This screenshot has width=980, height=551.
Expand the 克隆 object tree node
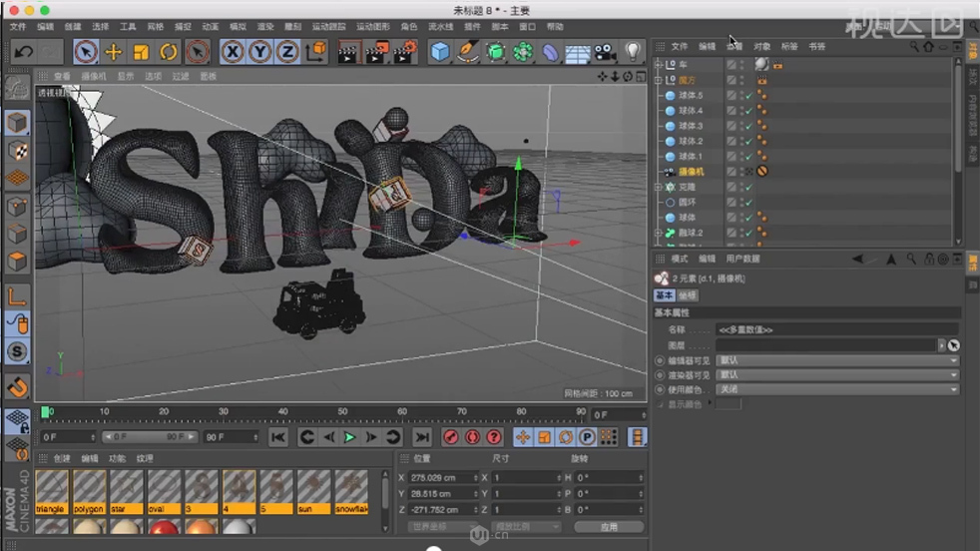[x=658, y=187]
